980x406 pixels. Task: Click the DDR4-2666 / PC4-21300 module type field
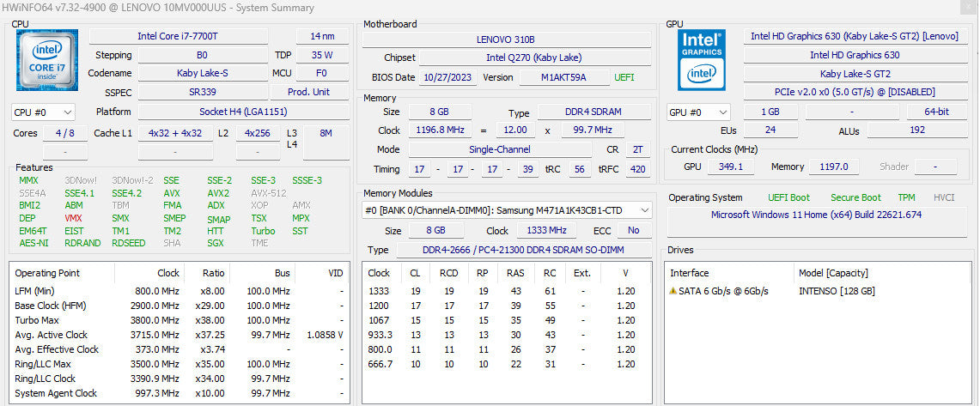pyautogui.click(x=523, y=250)
